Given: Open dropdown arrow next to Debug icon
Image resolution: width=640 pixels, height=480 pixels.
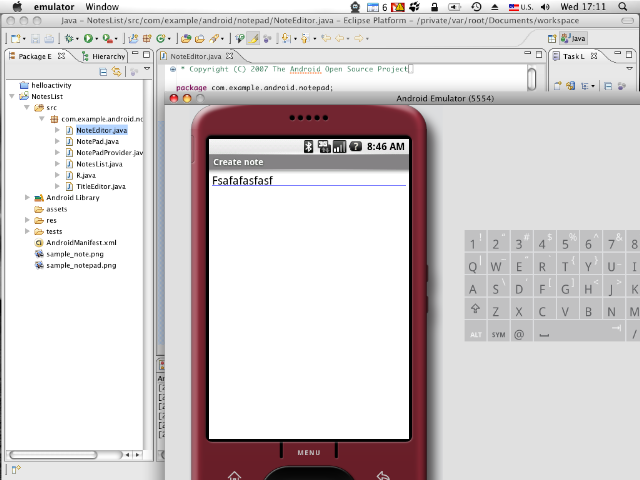Looking at the screenshot, I should 77,39.
